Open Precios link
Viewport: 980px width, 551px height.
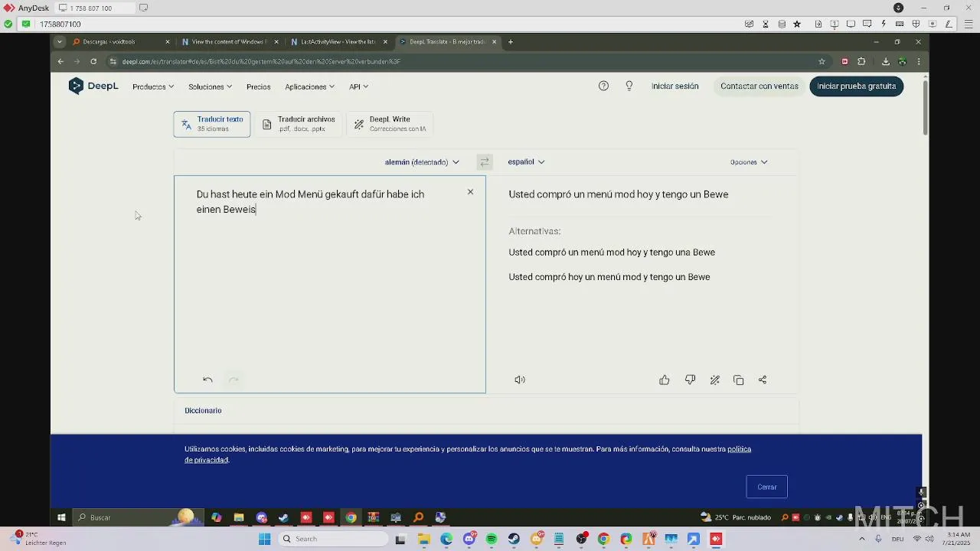click(x=259, y=87)
